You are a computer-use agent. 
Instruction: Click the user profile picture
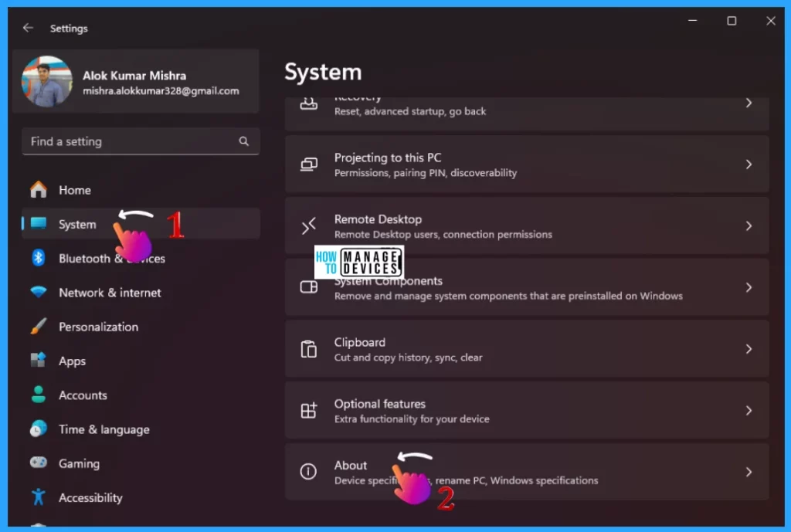[x=48, y=82]
